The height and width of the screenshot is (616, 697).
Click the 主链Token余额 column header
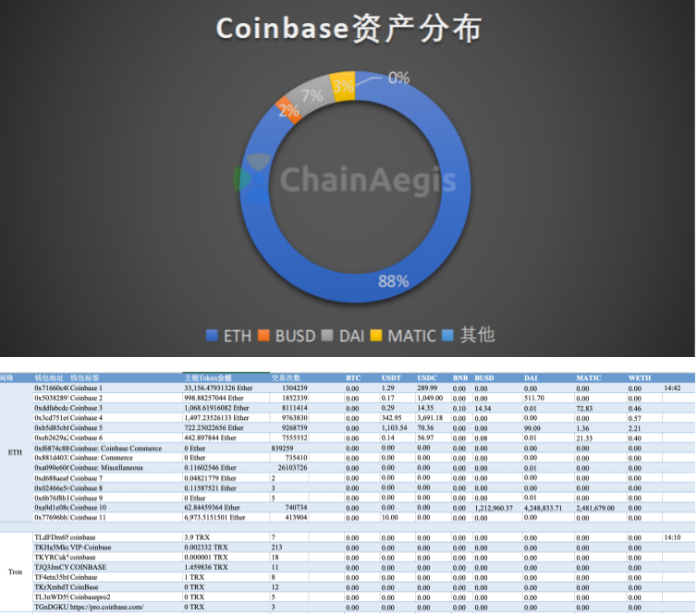point(208,378)
